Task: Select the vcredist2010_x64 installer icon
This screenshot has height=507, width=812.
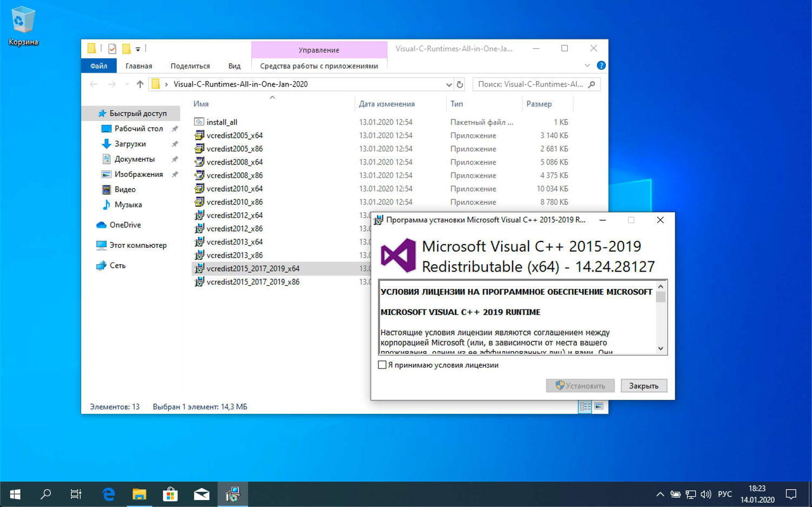Action: point(199,189)
